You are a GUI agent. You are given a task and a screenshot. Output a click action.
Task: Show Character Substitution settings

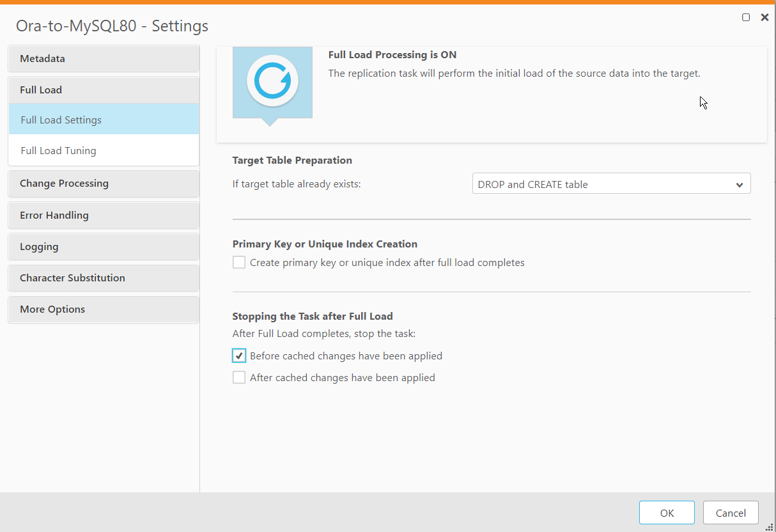(104, 278)
